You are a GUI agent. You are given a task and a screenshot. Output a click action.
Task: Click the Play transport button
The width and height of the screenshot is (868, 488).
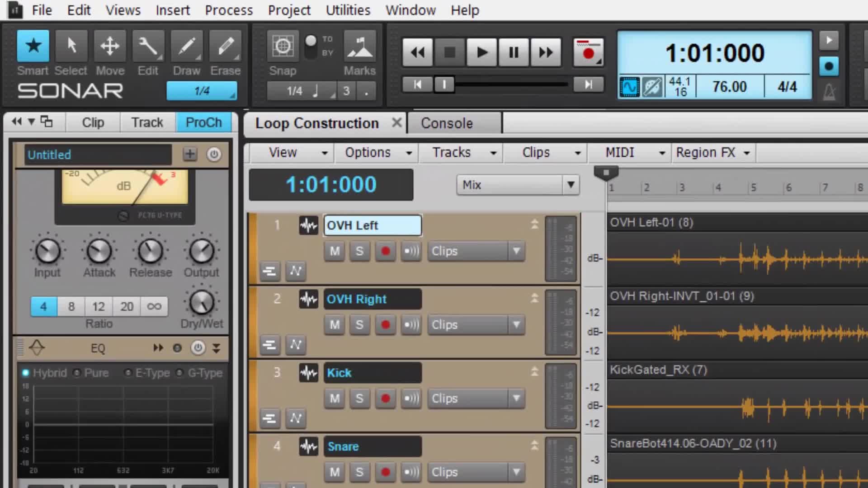482,53
